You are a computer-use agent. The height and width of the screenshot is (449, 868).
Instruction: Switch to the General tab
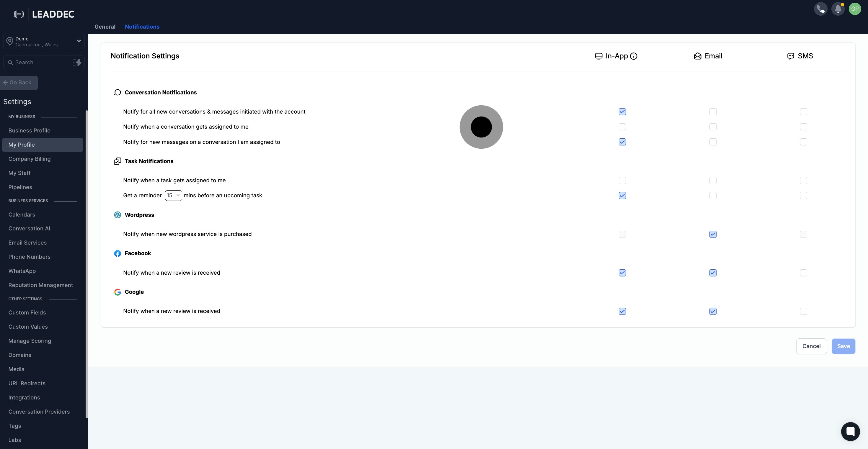[x=105, y=27]
